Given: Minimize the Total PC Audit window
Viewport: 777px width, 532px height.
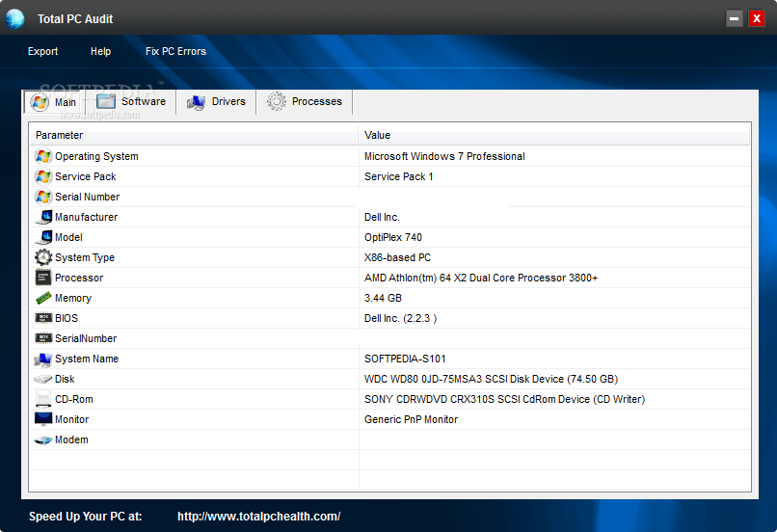Looking at the screenshot, I should [x=735, y=19].
